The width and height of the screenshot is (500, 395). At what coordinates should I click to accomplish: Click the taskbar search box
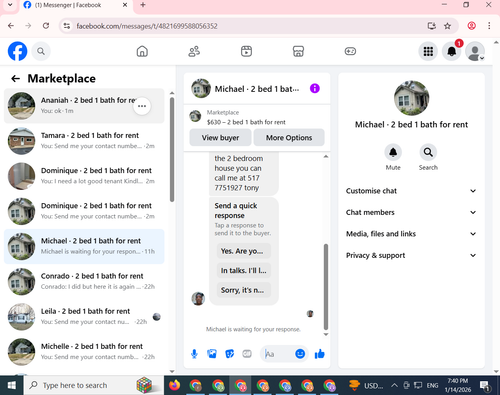[93, 385]
